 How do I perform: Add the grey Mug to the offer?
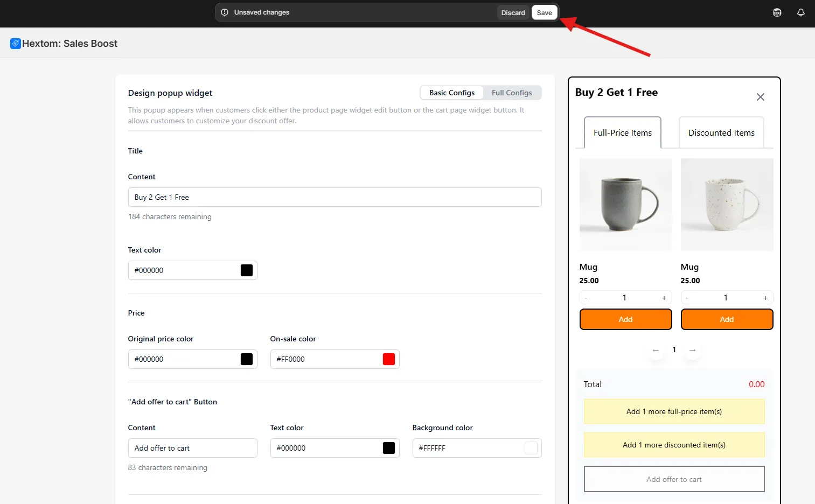click(x=625, y=319)
